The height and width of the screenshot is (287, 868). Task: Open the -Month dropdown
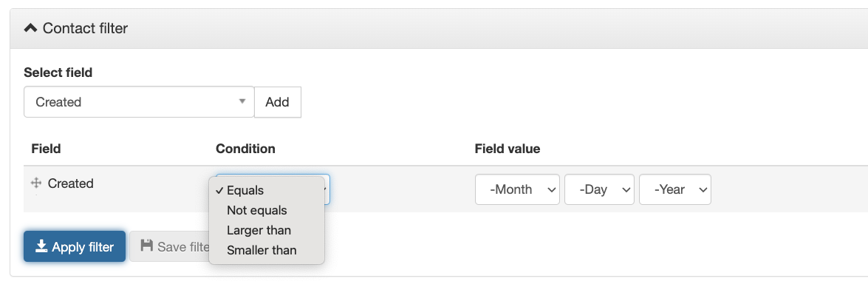[518, 189]
